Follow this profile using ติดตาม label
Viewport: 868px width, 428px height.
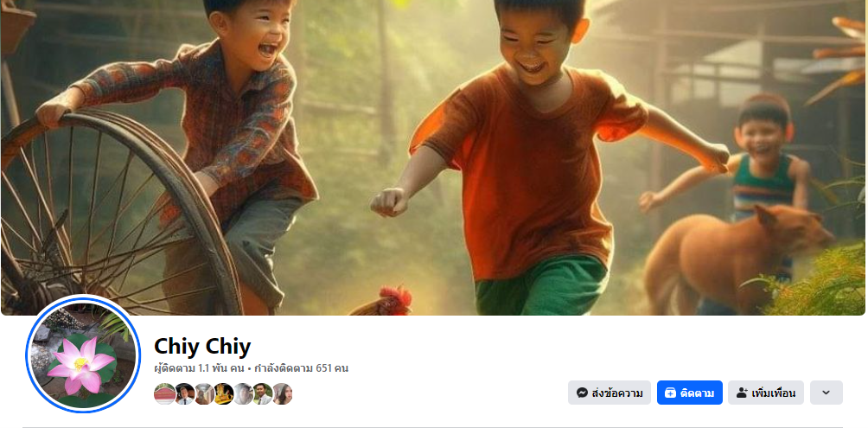pos(697,393)
